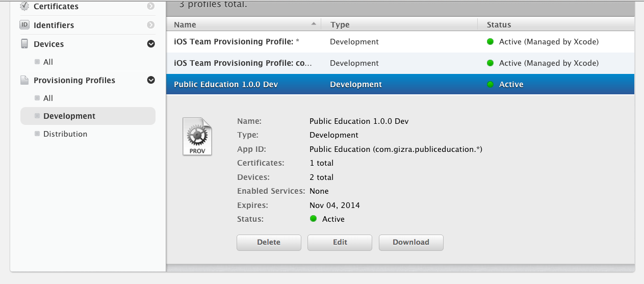The height and width of the screenshot is (284, 644).
Task: Click status dot in highlighted Public Education row
Action: coord(491,85)
